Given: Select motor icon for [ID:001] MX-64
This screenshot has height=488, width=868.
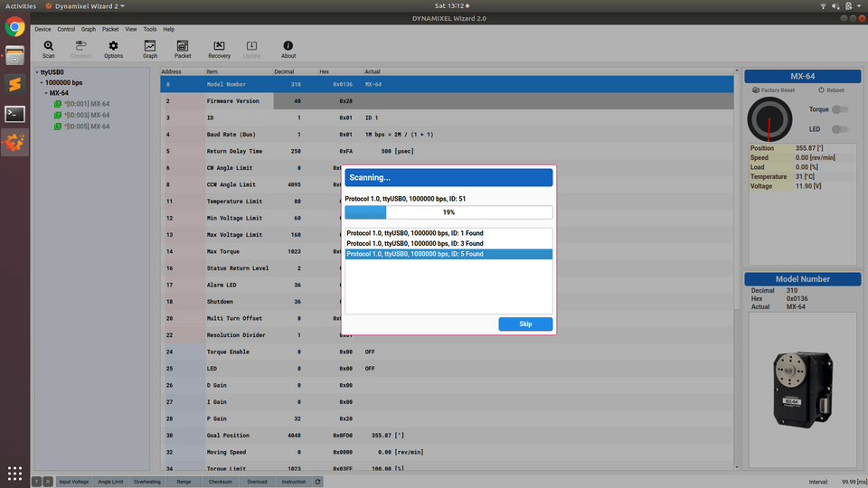Looking at the screenshot, I should point(58,104).
